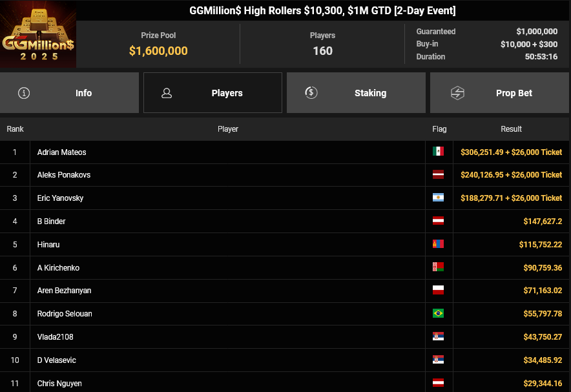Click the Info circle icon
The image size is (571, 392).
(25, 93)
